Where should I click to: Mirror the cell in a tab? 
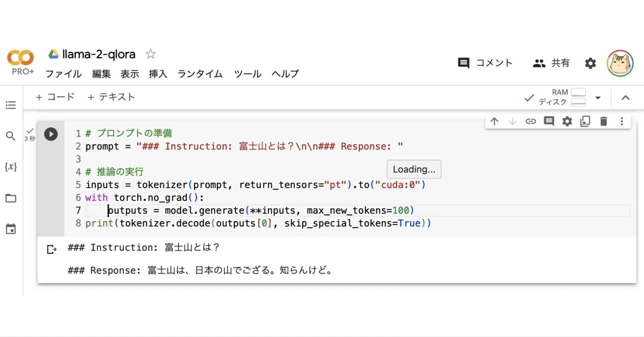pos(585,121)
